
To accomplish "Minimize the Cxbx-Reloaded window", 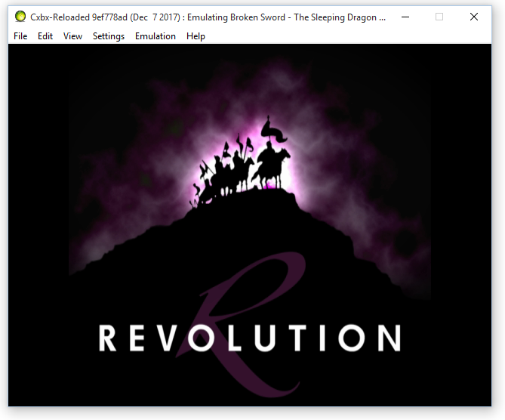I will pos(405,17).
